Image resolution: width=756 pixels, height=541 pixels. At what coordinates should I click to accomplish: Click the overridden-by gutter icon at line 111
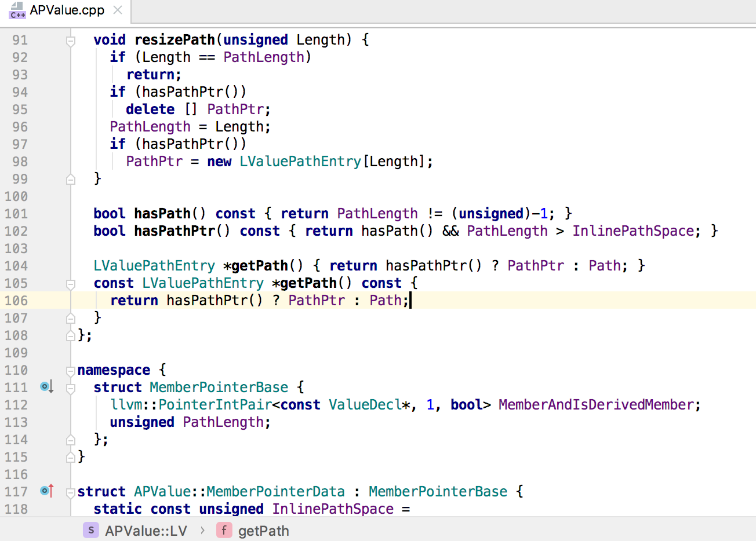(x=47, y=387)
